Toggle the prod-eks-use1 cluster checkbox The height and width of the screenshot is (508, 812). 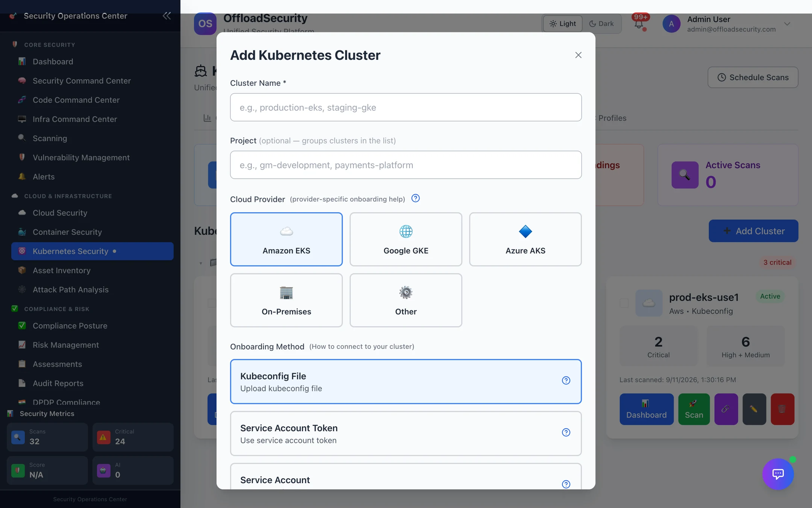click(x=624, y=303)
